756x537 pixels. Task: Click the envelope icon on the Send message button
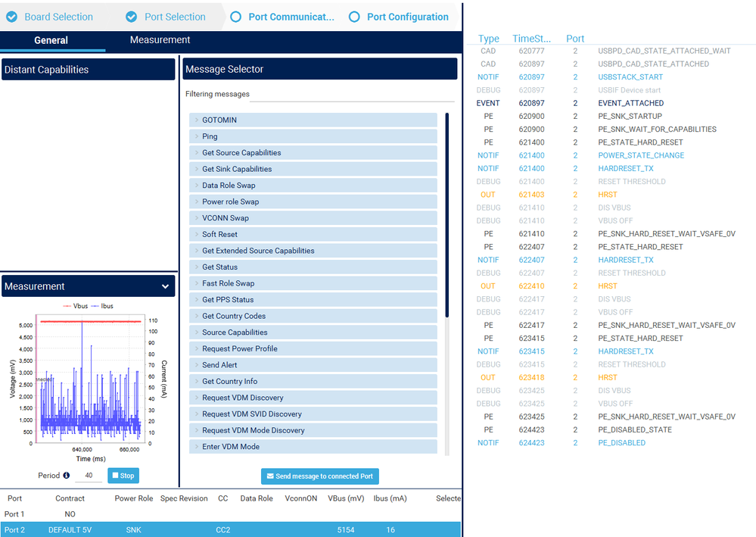click(270, 476)
